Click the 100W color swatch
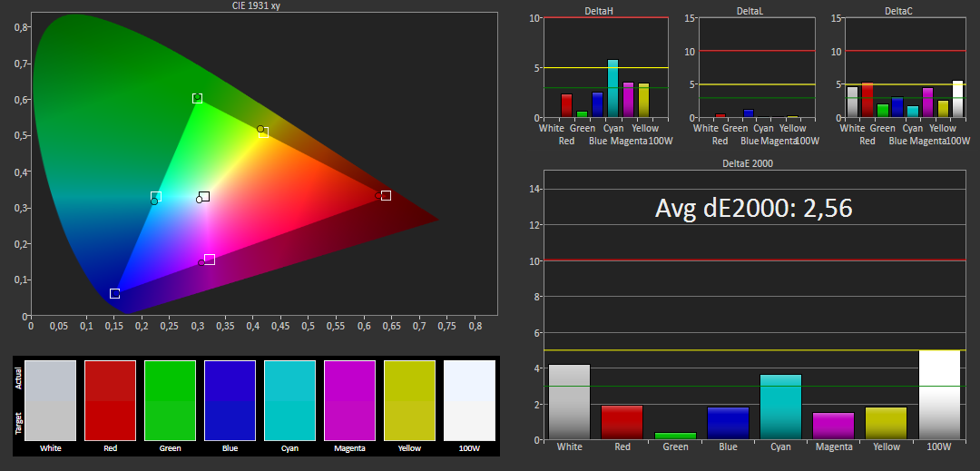The image size is (980, 471). pyautogui.click(x=469, y=400)
